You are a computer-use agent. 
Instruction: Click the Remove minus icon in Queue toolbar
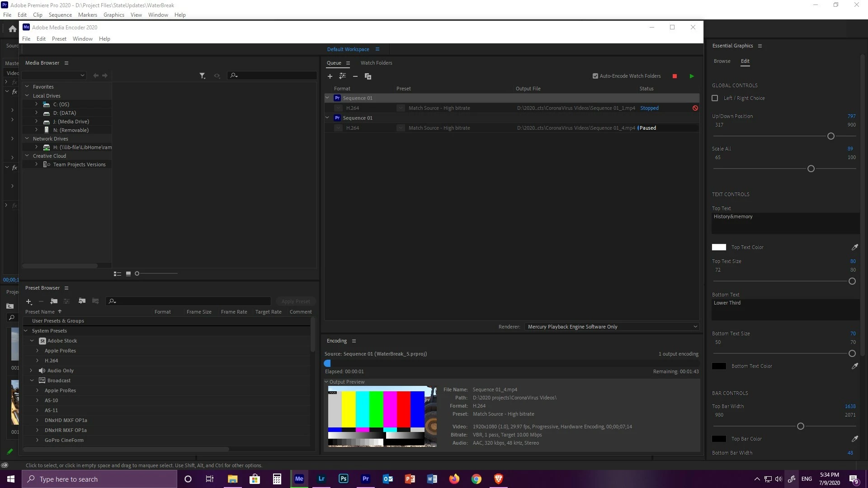click(355, 76)
